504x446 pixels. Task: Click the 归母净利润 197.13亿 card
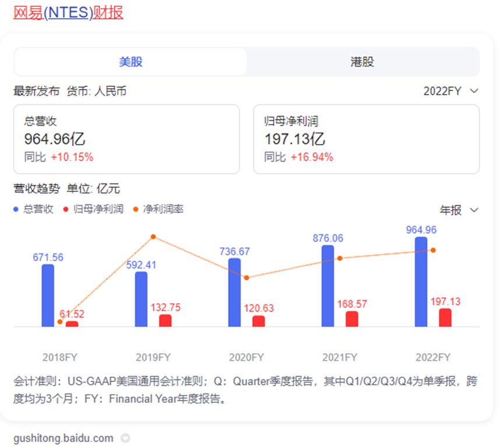tap(366, 139)
